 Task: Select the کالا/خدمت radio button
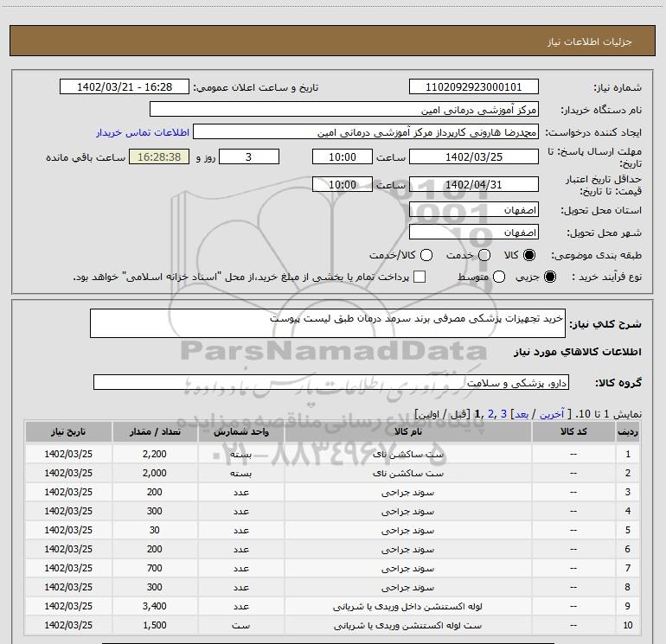point(426,255)
